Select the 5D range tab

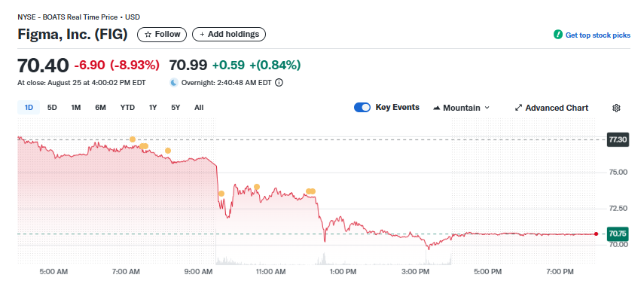pyautogui.click(x=52, y=108)
